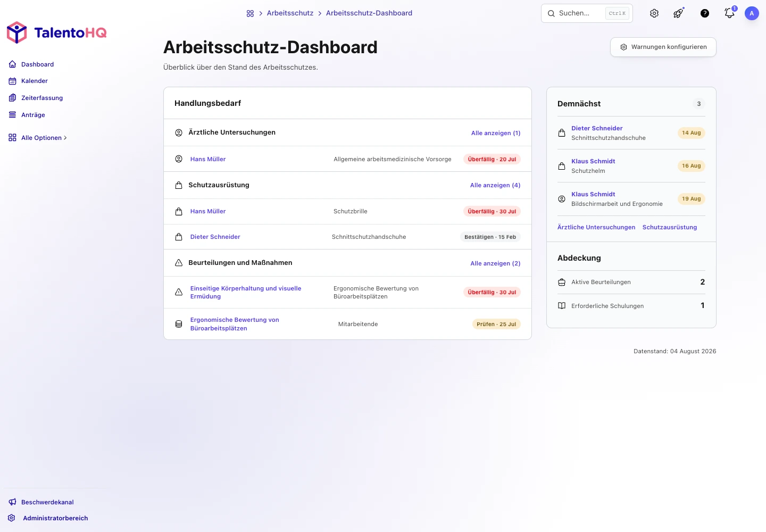
Task: Open Zeiterfassung in the sidebar
Action: click(42, 98)
